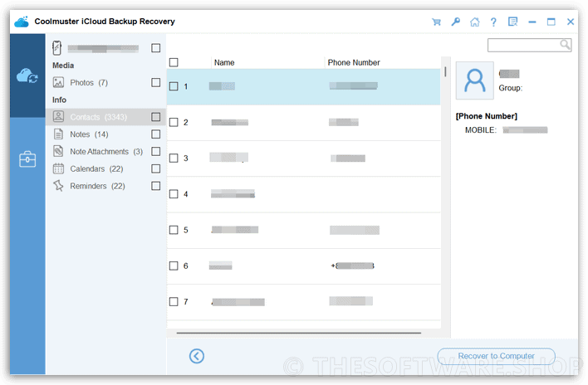Tick checkbox for contact row 4
The image size is (588, 385).
(x=174, y=194)
